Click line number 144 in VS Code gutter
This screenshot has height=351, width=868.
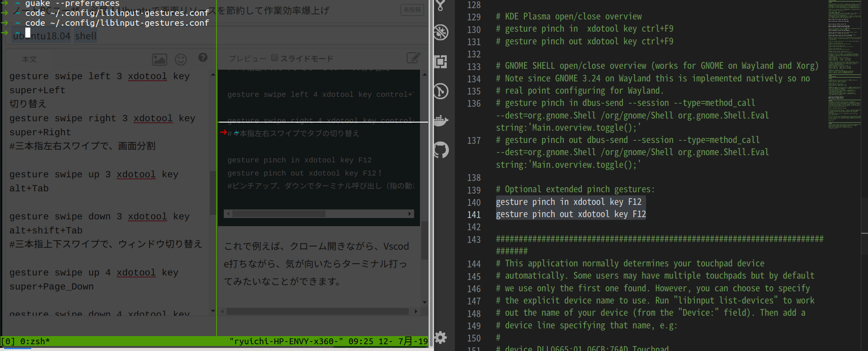474,264
